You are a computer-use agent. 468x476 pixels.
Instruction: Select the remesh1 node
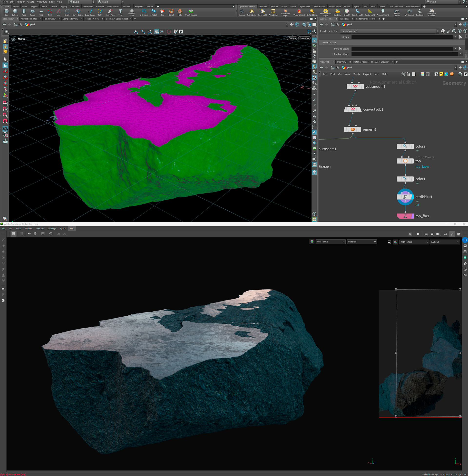(352, 129)
